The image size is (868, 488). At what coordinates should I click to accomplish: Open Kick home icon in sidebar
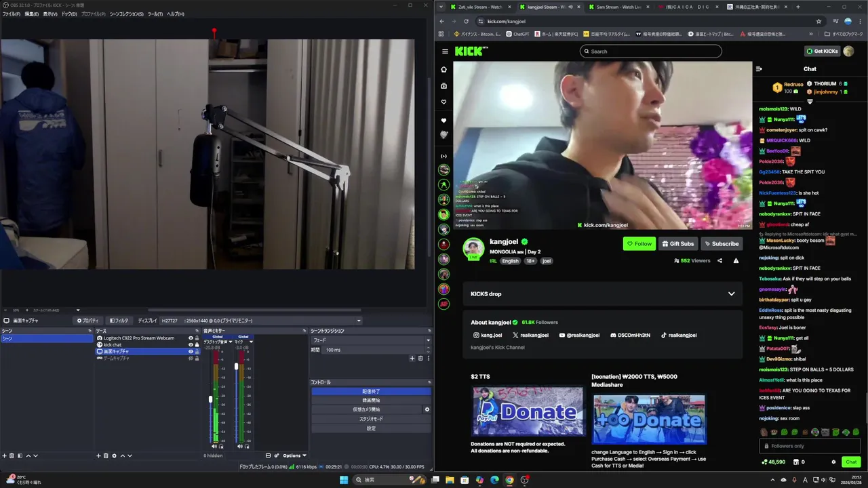click(444, 69)
